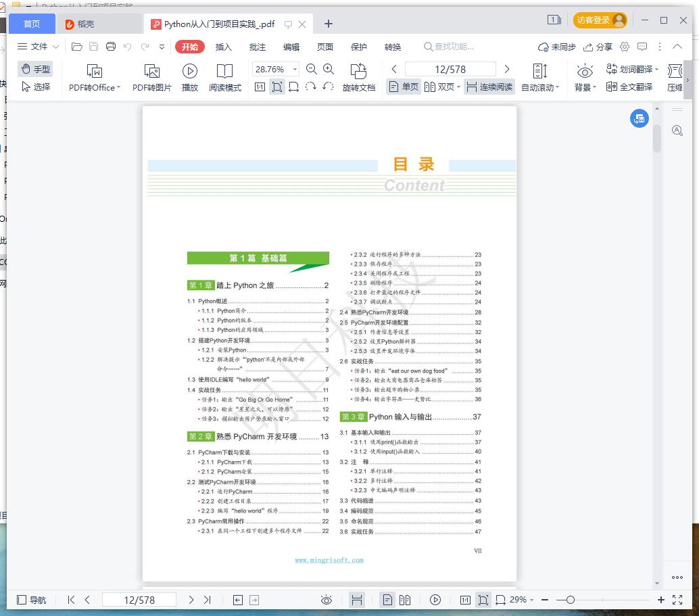The image size is (699, 616).
Task: Toggle 连续阅读 continuous reading
Action: [x=489, y=87]
